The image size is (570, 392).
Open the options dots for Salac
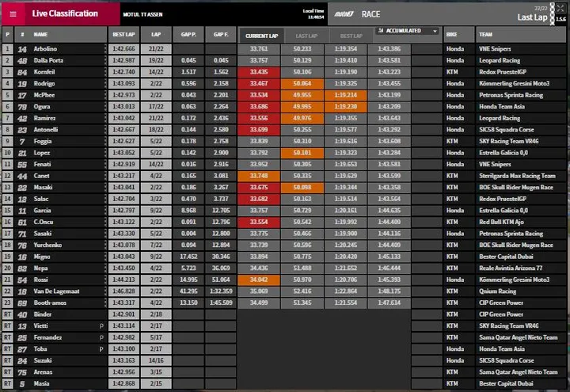[x=106, y=199]
